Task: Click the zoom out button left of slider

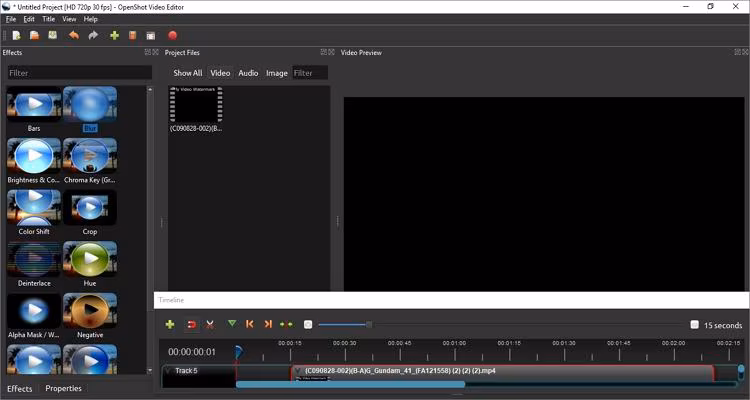Action: tap(308, 325)
